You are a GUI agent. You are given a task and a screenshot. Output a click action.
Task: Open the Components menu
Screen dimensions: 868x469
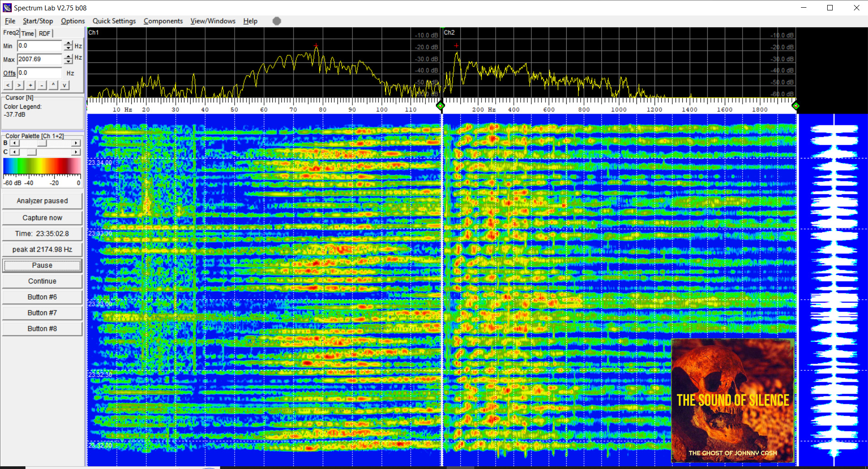pyautogui.click(x=163, y=21)
